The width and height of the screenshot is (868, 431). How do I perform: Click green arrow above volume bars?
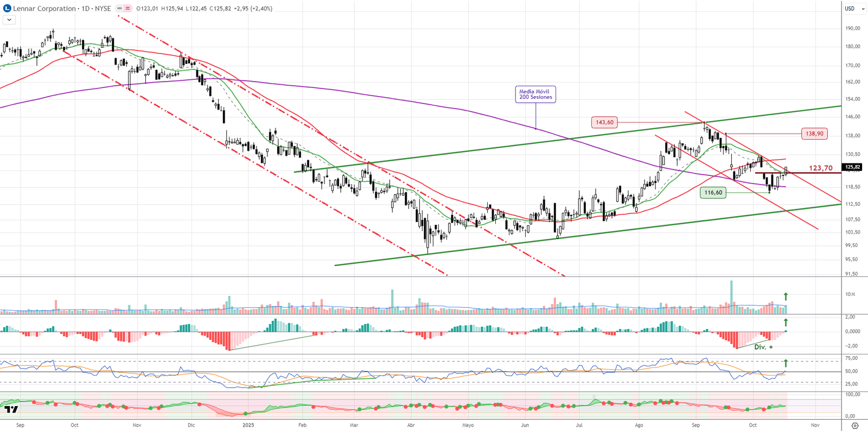786,297
